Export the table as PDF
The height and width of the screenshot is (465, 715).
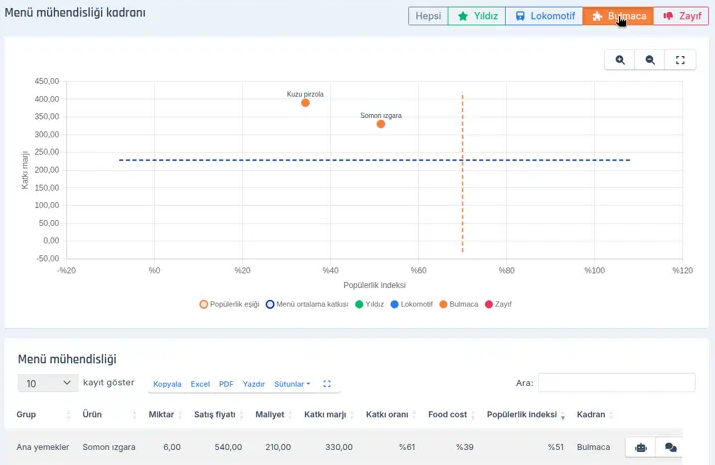226,384
